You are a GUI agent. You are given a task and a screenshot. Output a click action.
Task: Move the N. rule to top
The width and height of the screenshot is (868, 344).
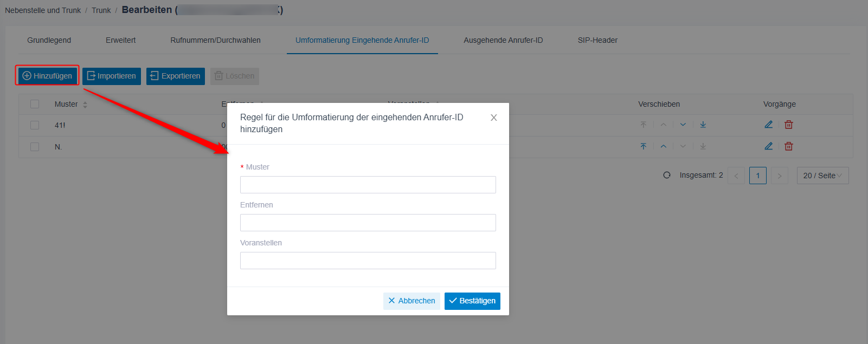[644, 146]
